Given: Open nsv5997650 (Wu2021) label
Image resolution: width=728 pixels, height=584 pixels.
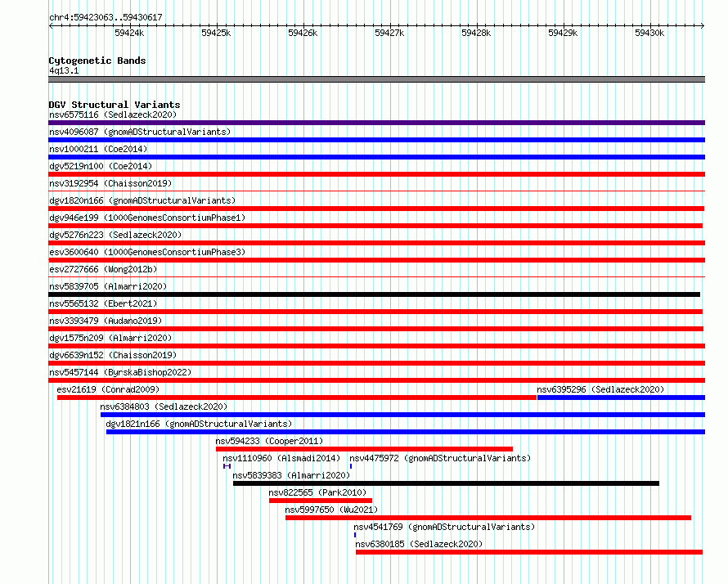Looking at the screenshot, I should [x=331, y=510].
